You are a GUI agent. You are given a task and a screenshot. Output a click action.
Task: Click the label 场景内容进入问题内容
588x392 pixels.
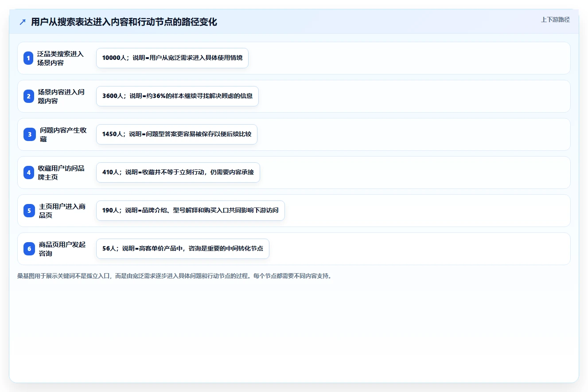tap(61, 96)
